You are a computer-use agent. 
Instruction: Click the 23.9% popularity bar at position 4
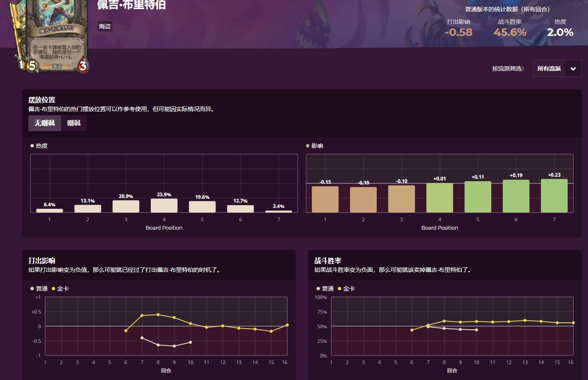[x=164, y=205]
